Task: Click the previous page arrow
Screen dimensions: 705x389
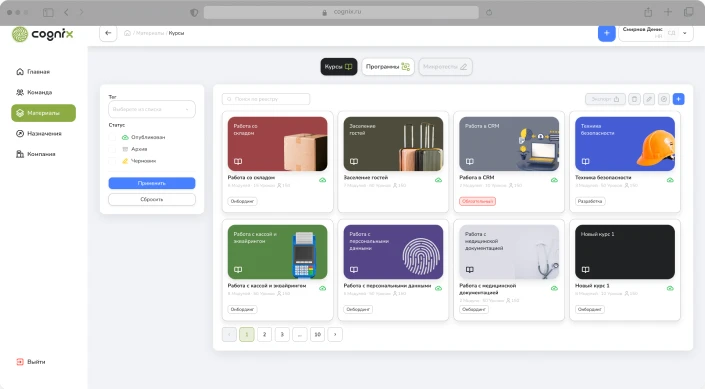Action: [229, 334]
